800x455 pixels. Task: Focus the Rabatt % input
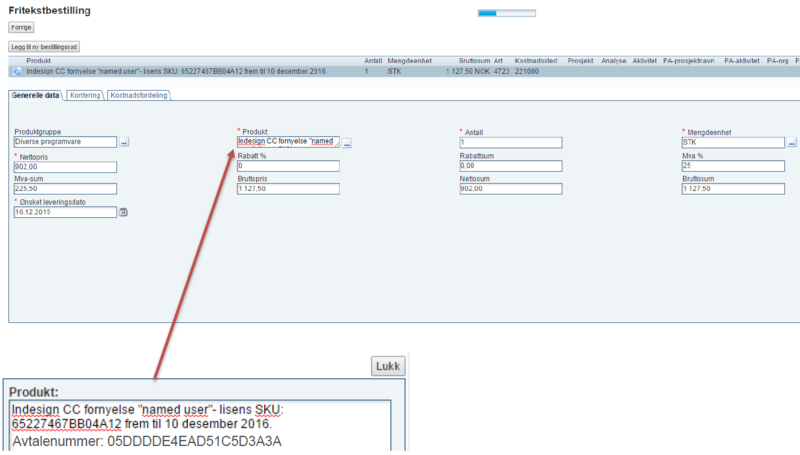288,166
